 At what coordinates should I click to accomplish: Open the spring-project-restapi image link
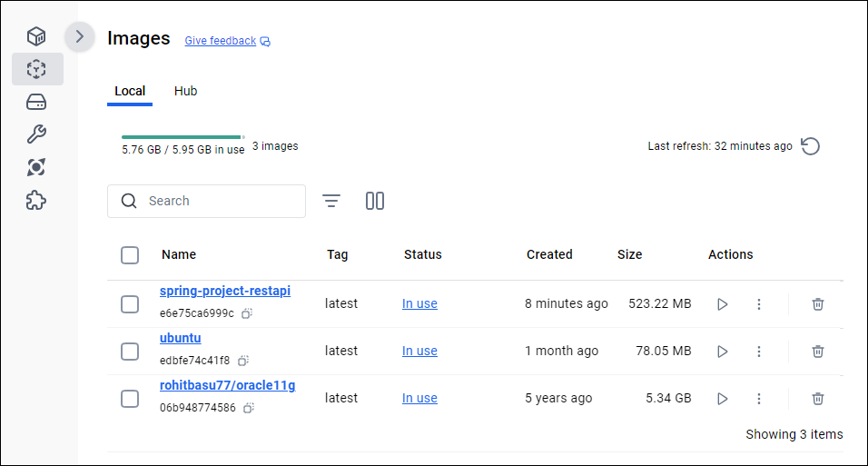(225, 291)
